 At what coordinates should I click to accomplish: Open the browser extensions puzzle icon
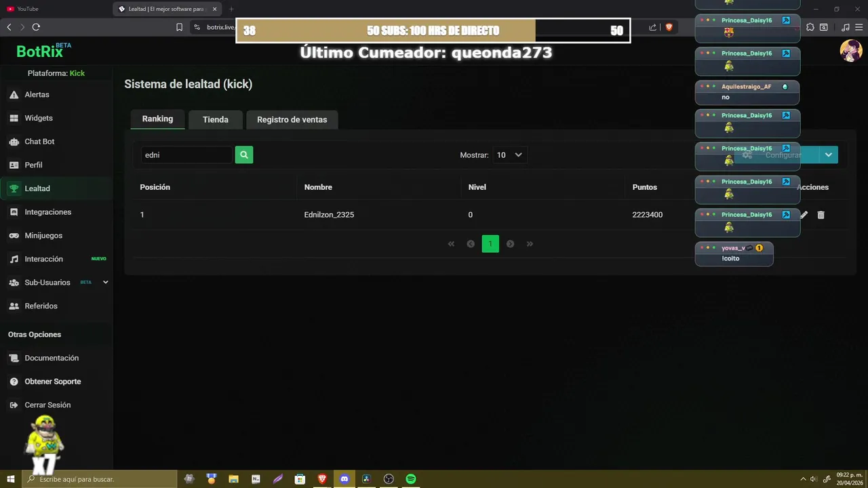tap(810, 27)
